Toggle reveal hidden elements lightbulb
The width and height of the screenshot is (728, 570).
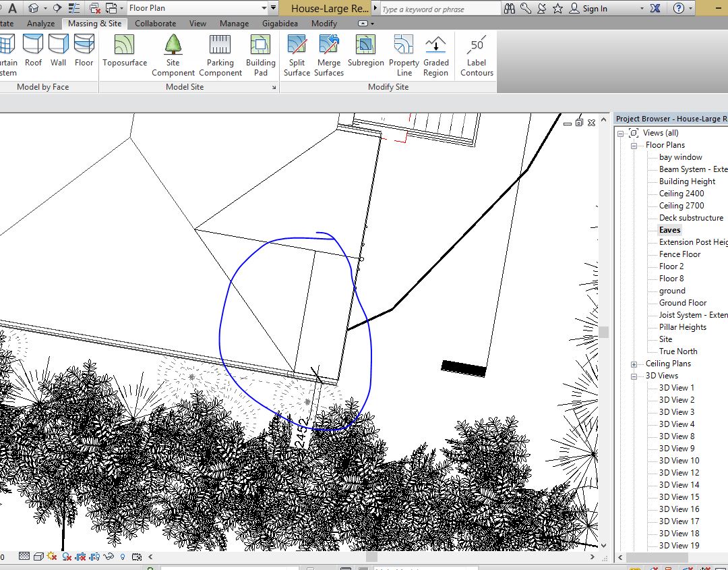pyautogui.click(x=122, y=557)
